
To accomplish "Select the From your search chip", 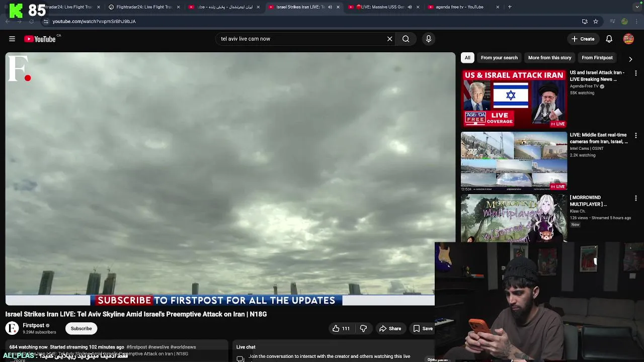I will pyautogui.click(x=499, y=57).
